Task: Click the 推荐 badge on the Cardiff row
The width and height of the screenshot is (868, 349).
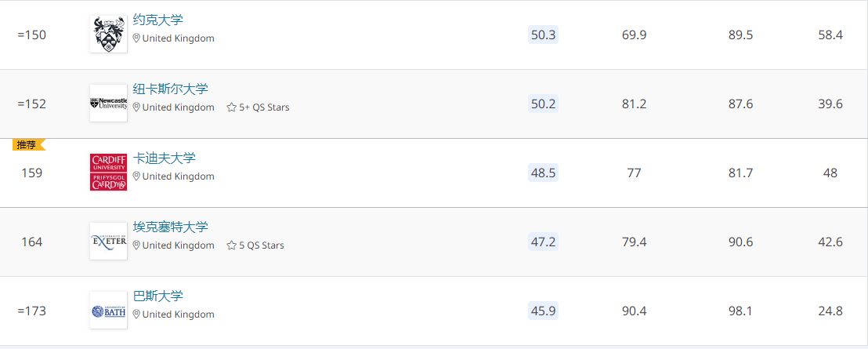Action: tap(27, 144)
